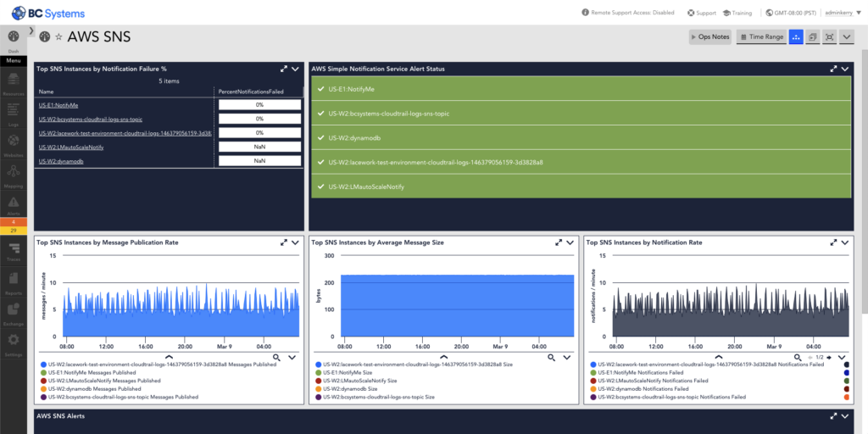The height and width of the screenshot is (434, 868).
Task: Click the clone dashboard icon
Action: (x=813, y=37)
